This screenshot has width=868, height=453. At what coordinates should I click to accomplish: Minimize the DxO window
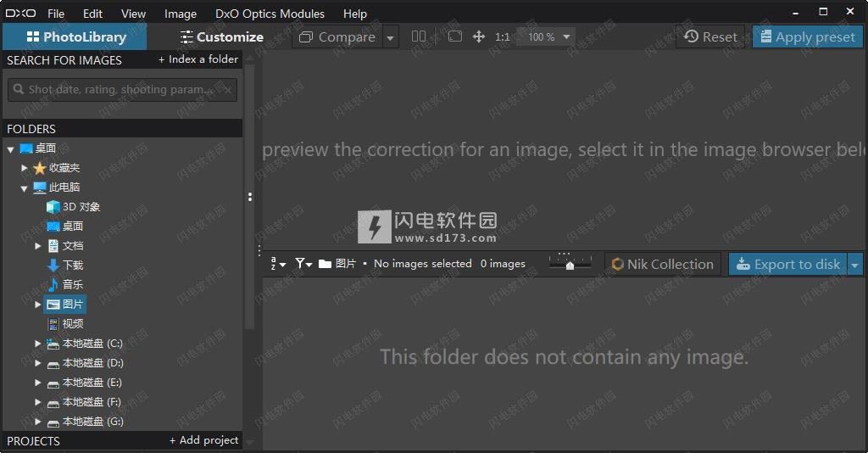tap(795, 12)
